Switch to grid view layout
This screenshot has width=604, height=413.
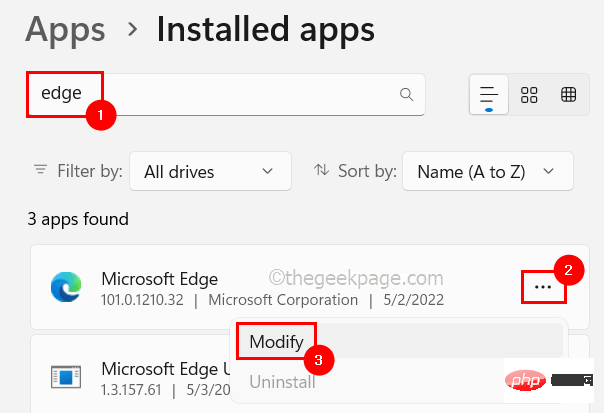[529, 95]
